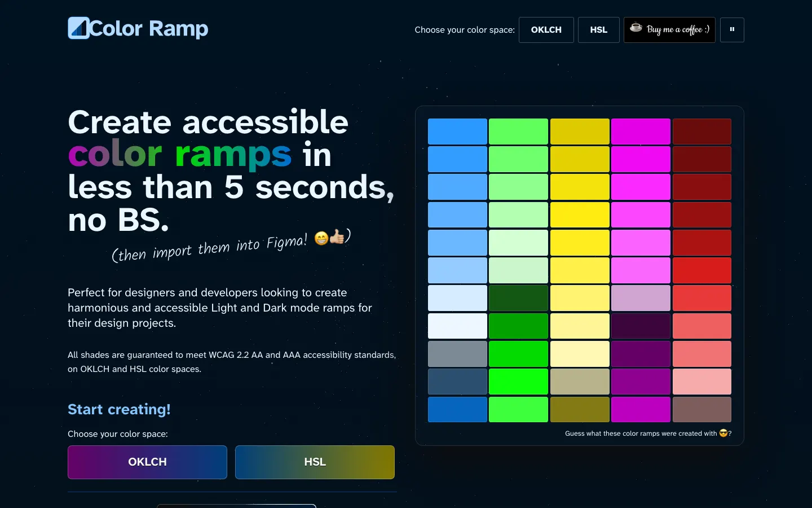Screen dimensions: 812x508
Task: Open the Buy me a coffee link
Action: tap(677, 30)
